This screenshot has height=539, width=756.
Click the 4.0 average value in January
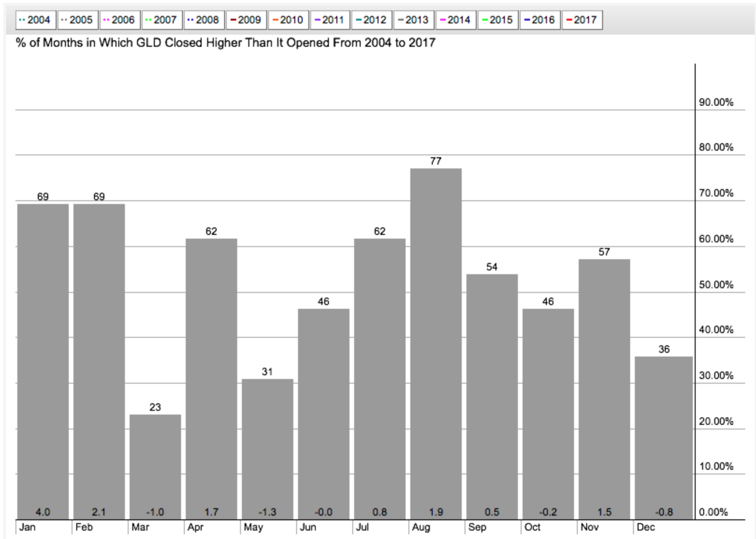pyautogui.click(x=43, y=512)
